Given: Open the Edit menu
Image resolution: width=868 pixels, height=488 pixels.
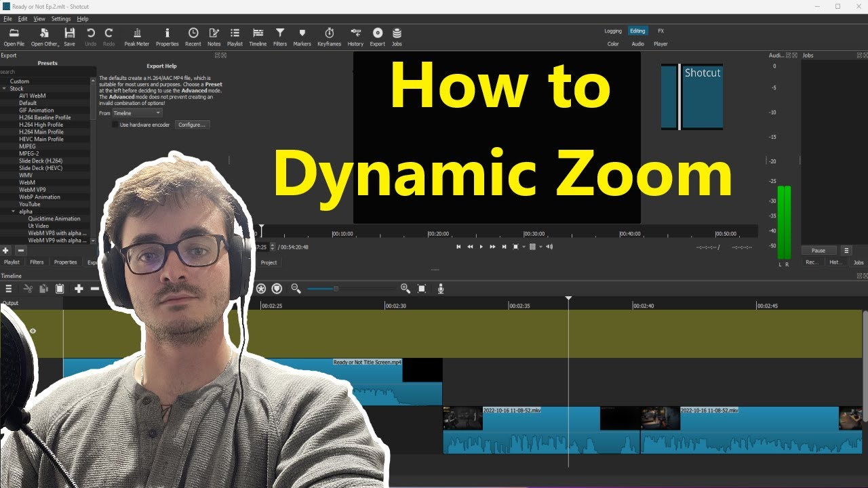Looking at the screenshot, I should [23, 19].
